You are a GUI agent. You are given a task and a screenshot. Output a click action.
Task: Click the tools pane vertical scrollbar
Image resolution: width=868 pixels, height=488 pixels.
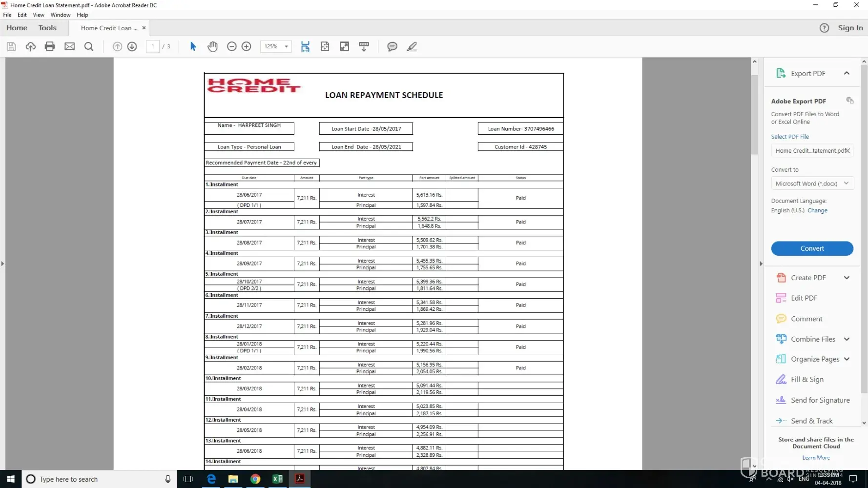point(864,229)
